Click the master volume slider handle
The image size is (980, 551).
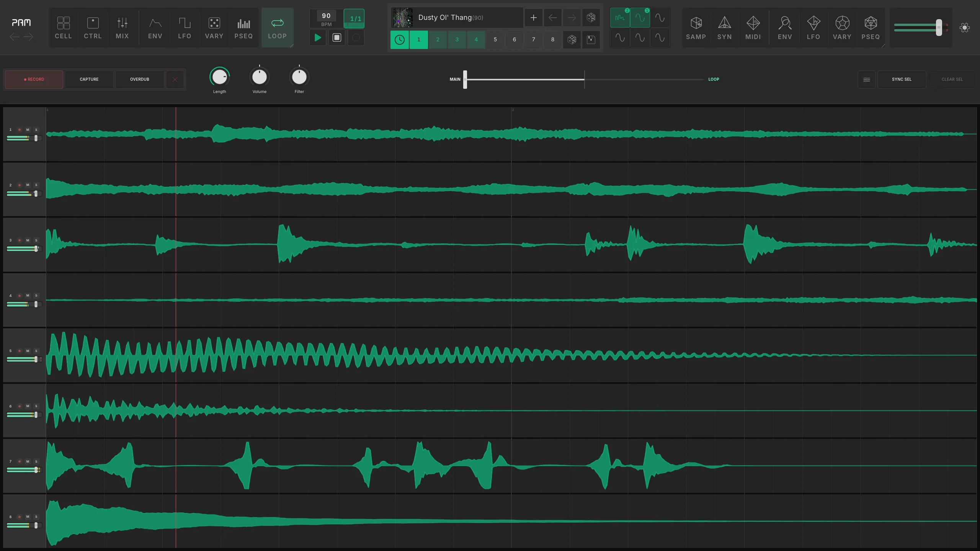pos(939,28)
